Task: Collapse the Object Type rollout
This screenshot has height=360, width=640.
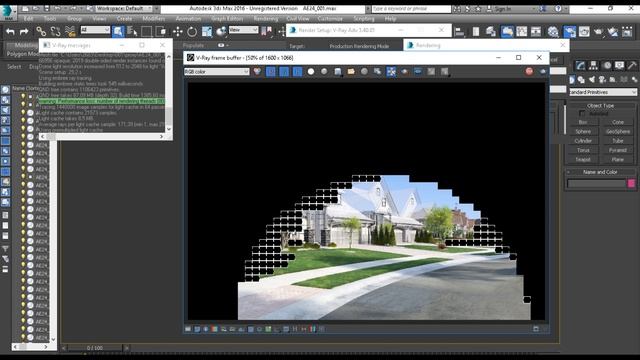Action: pos(600,106)
